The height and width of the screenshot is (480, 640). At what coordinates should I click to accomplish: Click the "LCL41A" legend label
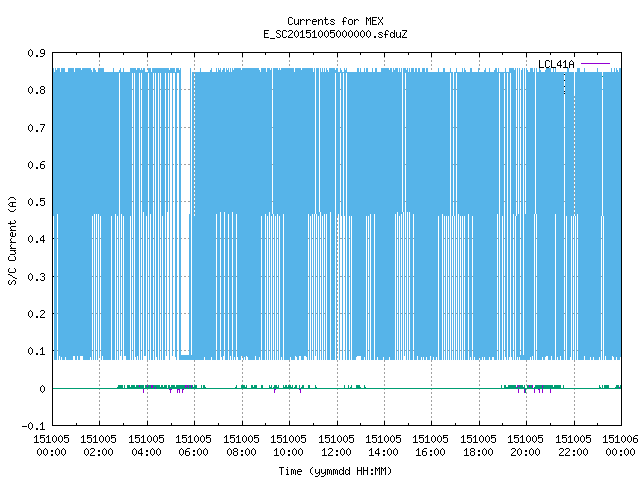point(556,64)
